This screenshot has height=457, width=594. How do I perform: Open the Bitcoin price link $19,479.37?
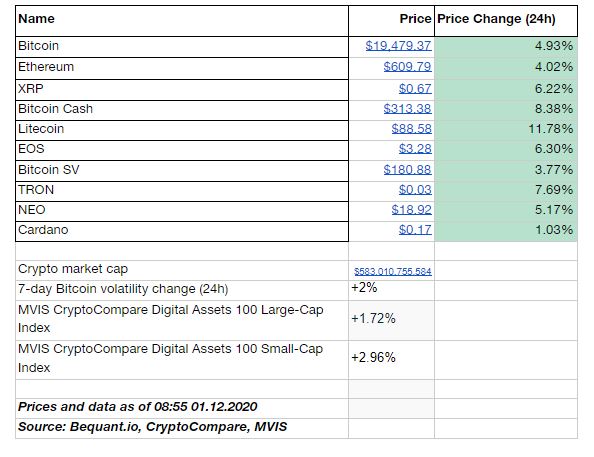398,46
